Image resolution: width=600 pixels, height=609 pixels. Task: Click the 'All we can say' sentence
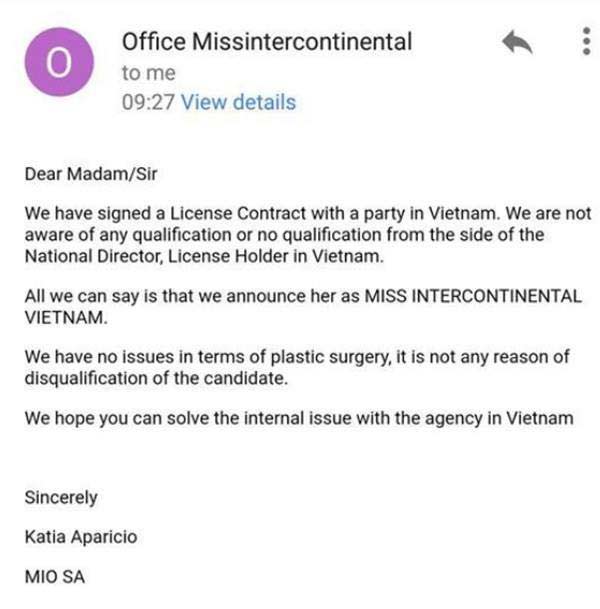coord(303,296)
